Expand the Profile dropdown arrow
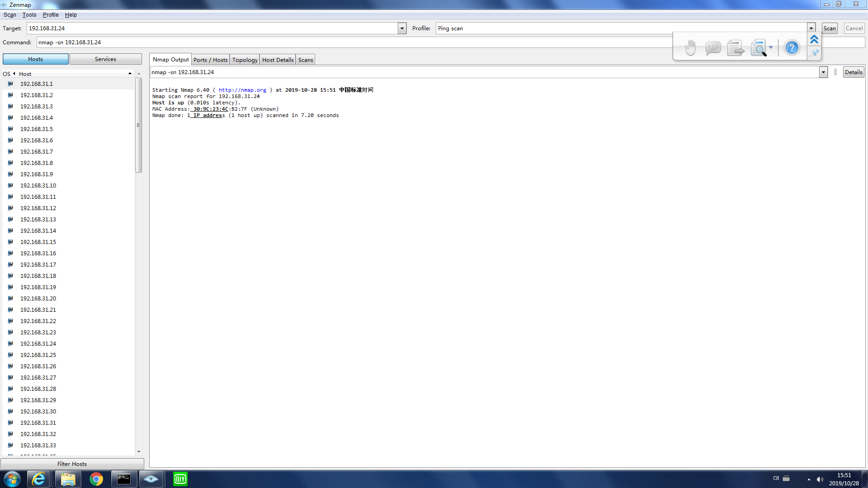This screenshot has width=868, height=488. pos(811,28)
